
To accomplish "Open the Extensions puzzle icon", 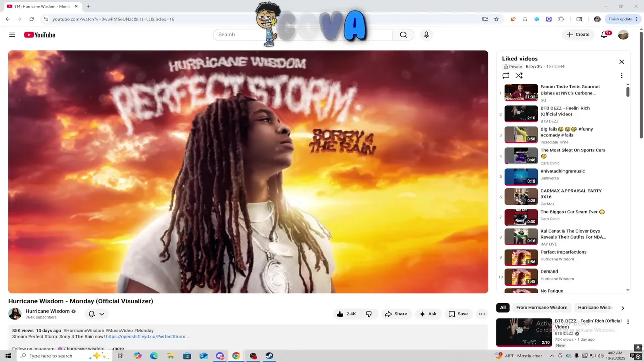I will [x=561, y=19].
